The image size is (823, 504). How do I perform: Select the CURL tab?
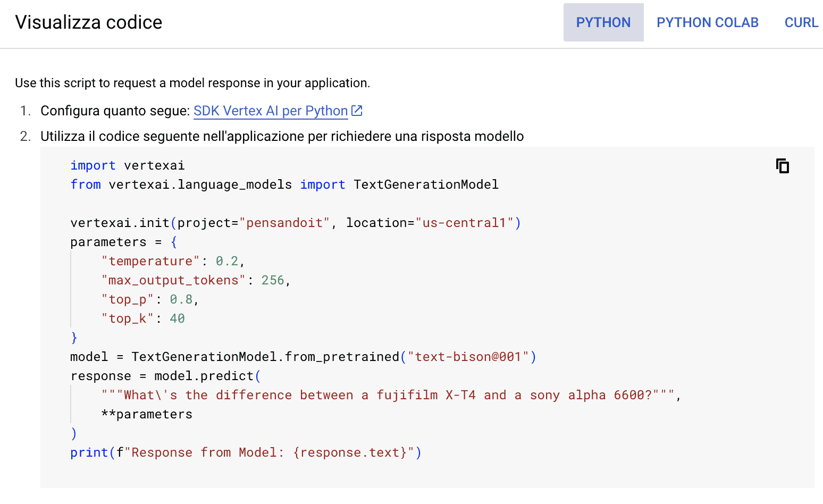pyautogui.click(x=801, y=22)
